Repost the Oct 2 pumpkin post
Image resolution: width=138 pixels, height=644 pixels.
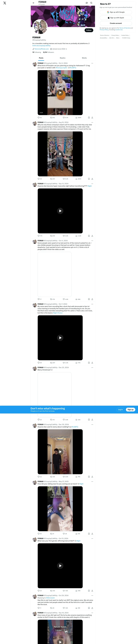[x=53, y=118]
